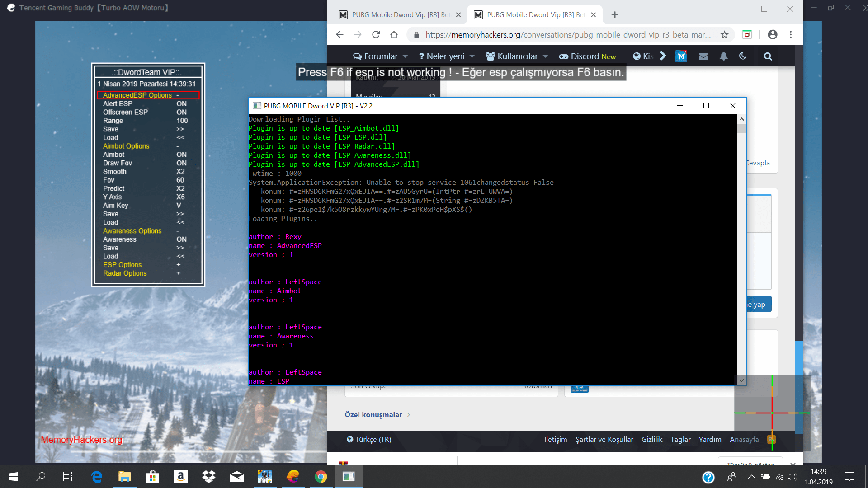Open Microsoft Store from the taskbar
Image resolution: width=868 pixels, height=488 pixels.
pyautogui.click(x=152, y=477)
